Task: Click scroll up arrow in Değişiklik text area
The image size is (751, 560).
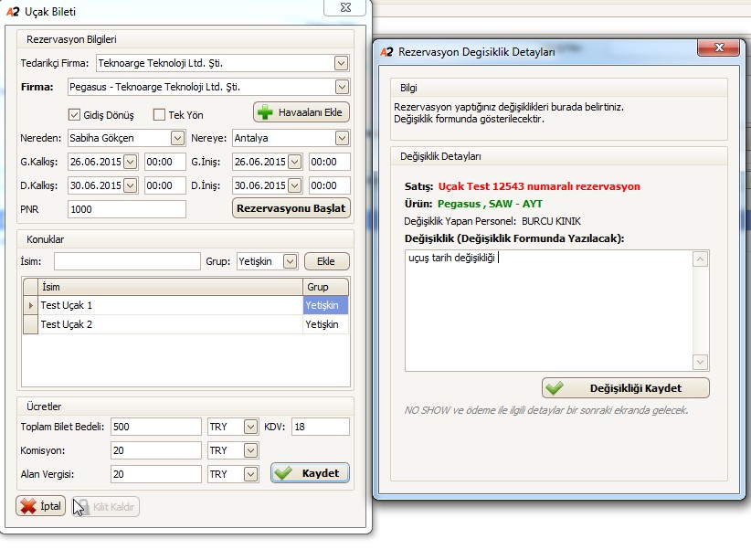Action: [700, 259]
